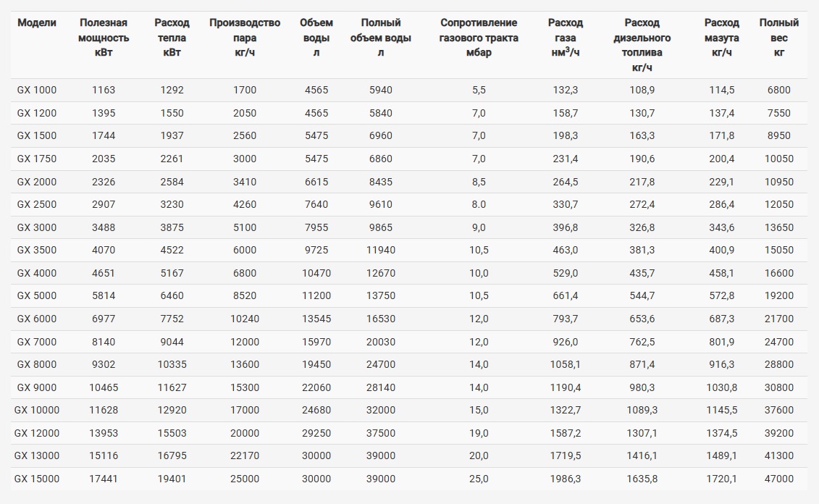Click gas consumption value 132,3

[565, 90]
